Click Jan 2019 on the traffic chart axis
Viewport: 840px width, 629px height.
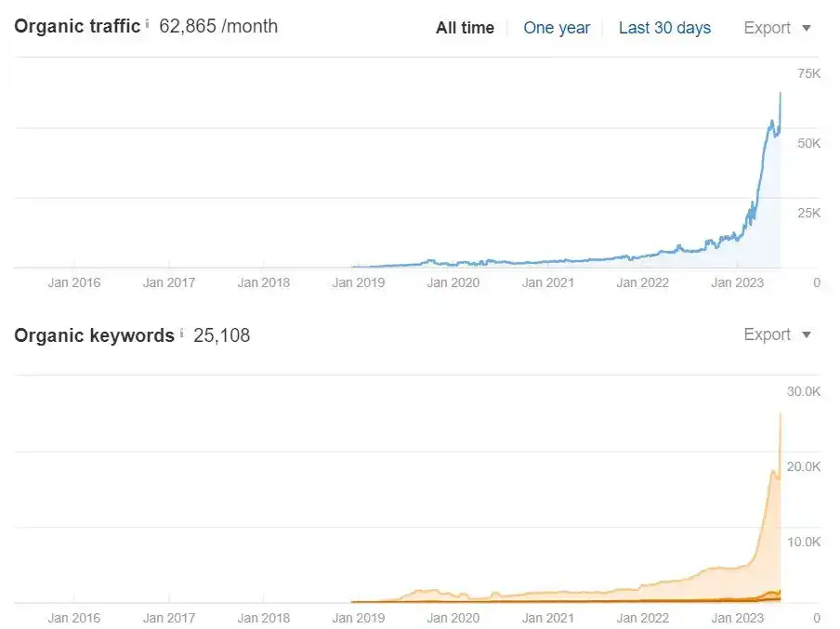click(359, 282)
